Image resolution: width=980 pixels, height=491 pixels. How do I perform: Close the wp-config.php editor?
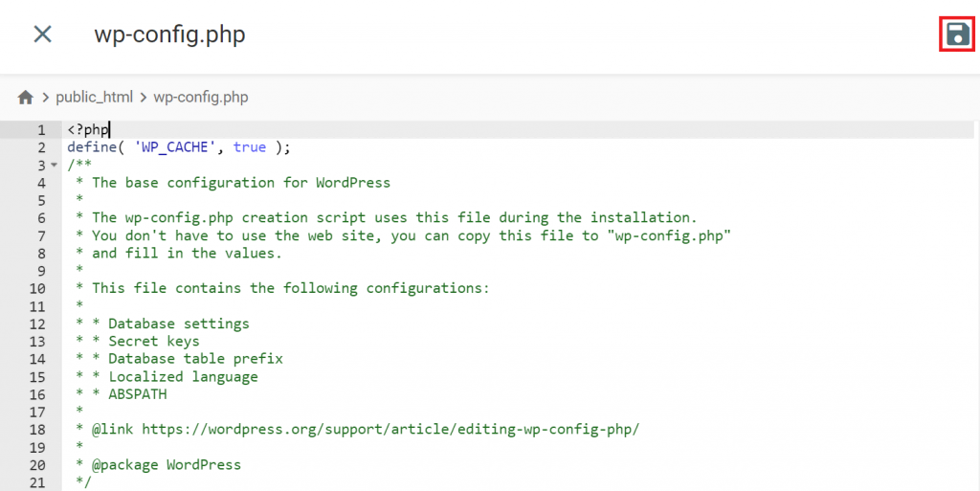coord(42,34)
